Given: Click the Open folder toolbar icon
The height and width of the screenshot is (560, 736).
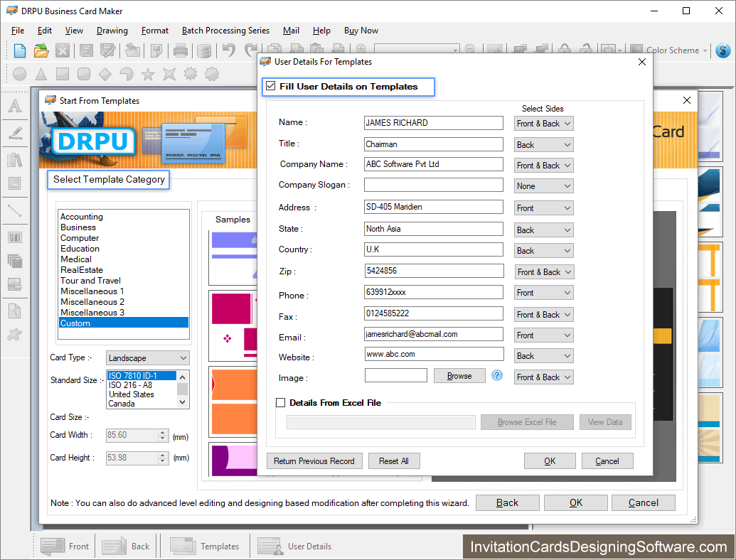Looking at the screenshot, I should click(41, 50).
